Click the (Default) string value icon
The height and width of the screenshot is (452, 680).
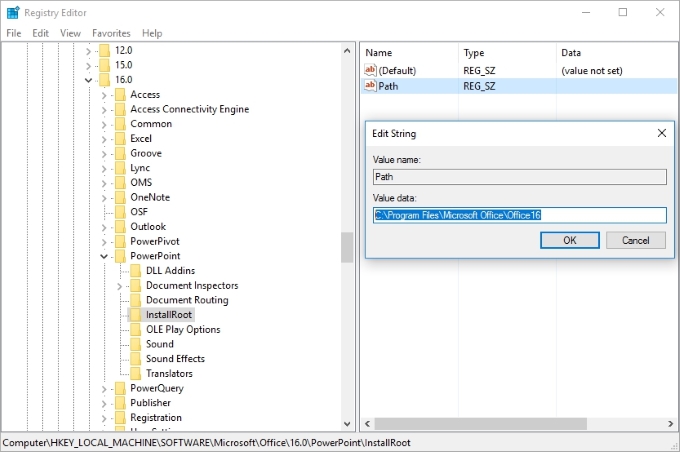(x=370, y=70)
